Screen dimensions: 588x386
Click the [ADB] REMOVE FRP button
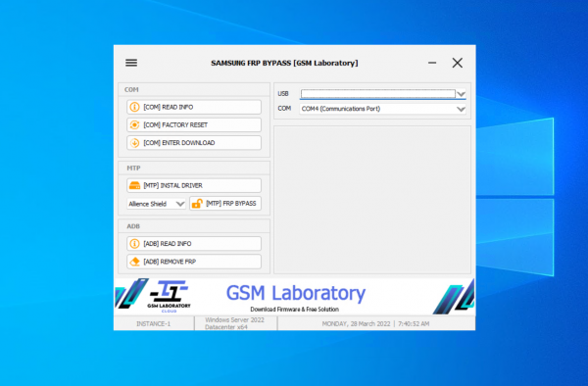194,262
